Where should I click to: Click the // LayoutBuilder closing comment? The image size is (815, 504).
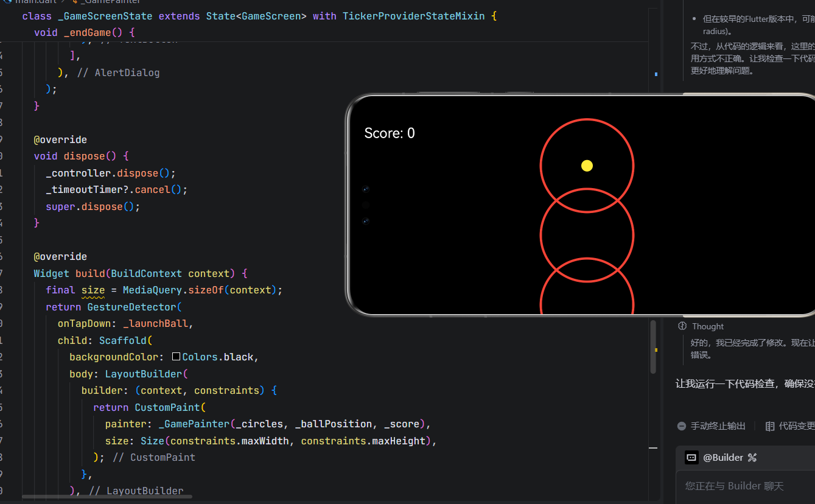click(x=136, y=491)
